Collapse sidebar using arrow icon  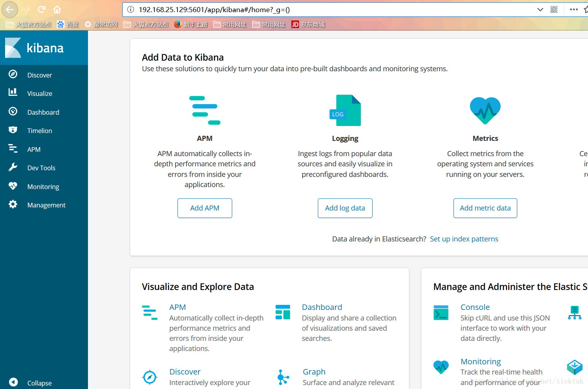tap(13, 382)
